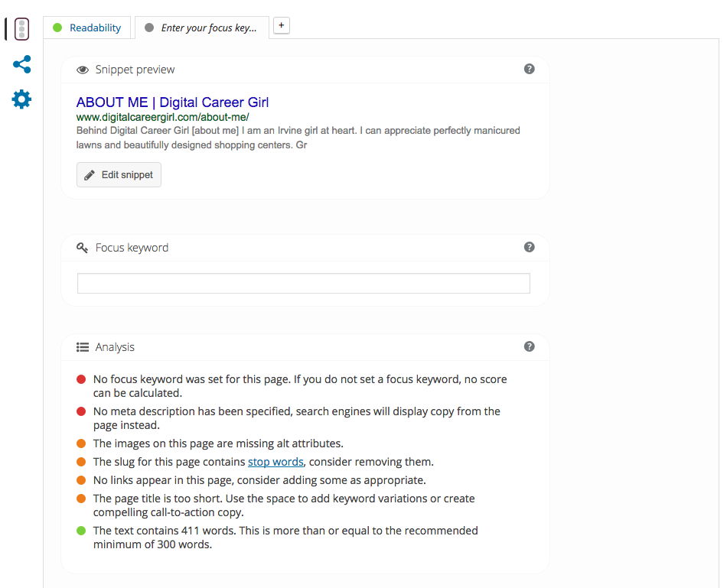Open help for Analysis section

click(529, 346)
